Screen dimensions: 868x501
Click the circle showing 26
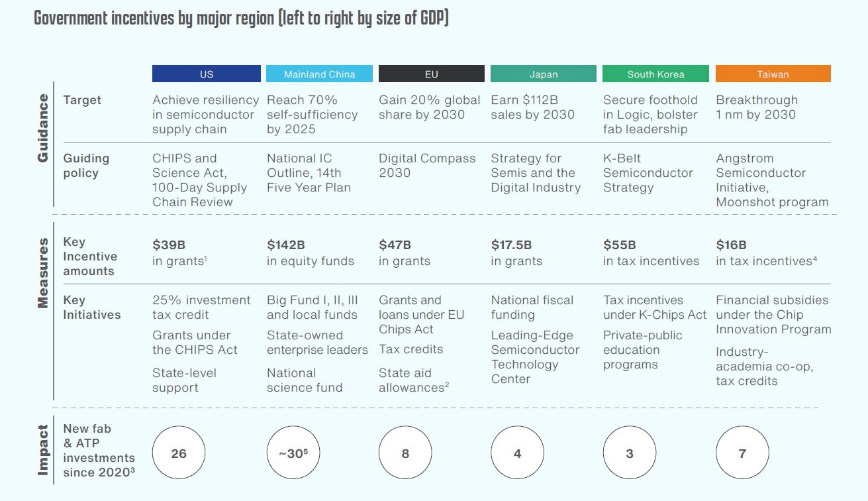click(x=179, y=454)
